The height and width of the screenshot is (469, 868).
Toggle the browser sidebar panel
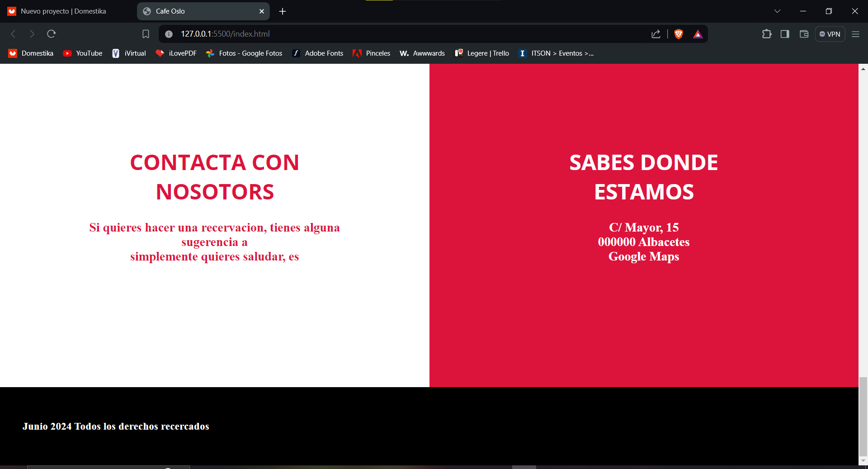click(x=785, y=34)
